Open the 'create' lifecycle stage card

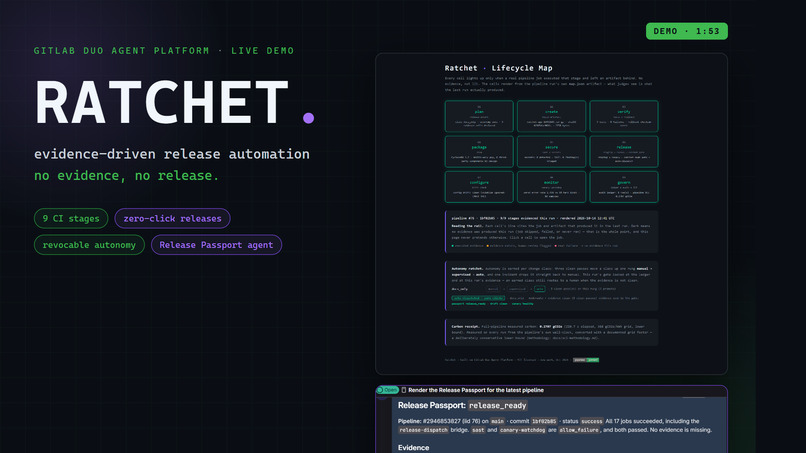pos(552,116)
